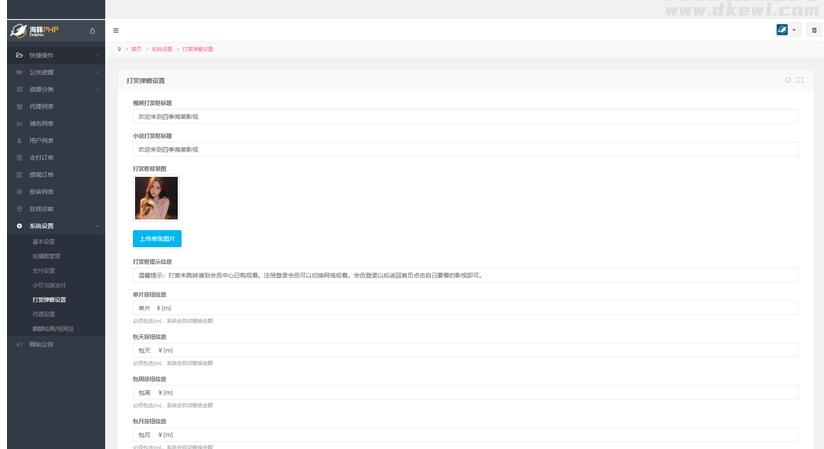
Task: Click the trash icon in the top-right corner
Action: (813, 30)
